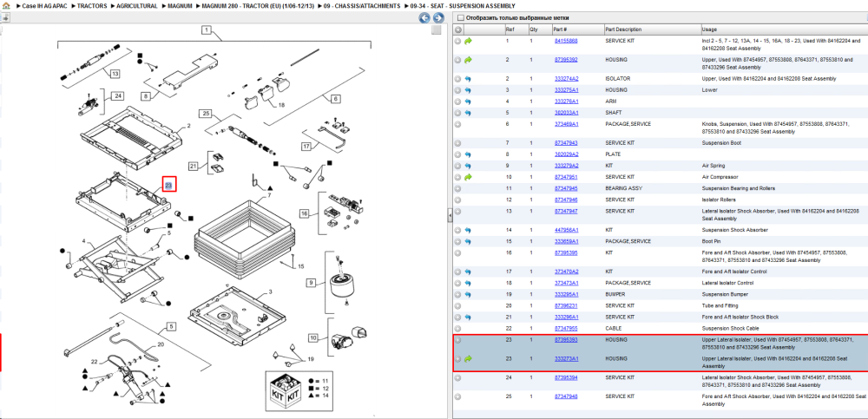
Task: Select callout 8 in the diagram
Action: (146, 96)
